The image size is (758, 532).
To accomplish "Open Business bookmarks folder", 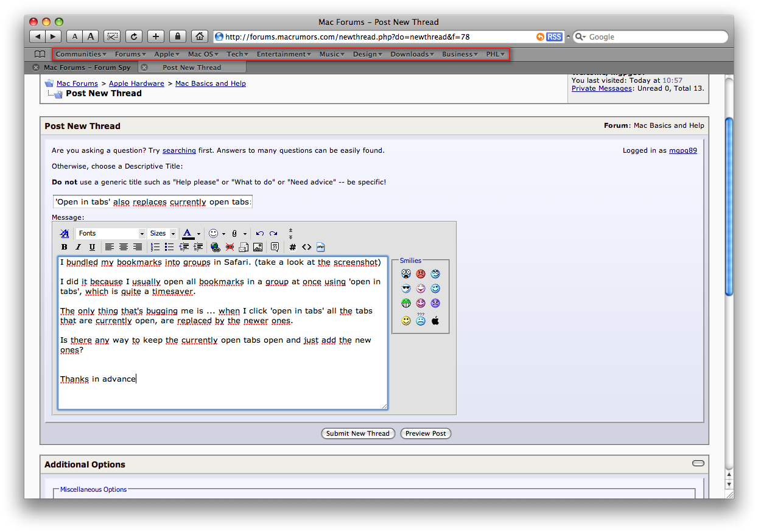I will click(x=460, y=54).
